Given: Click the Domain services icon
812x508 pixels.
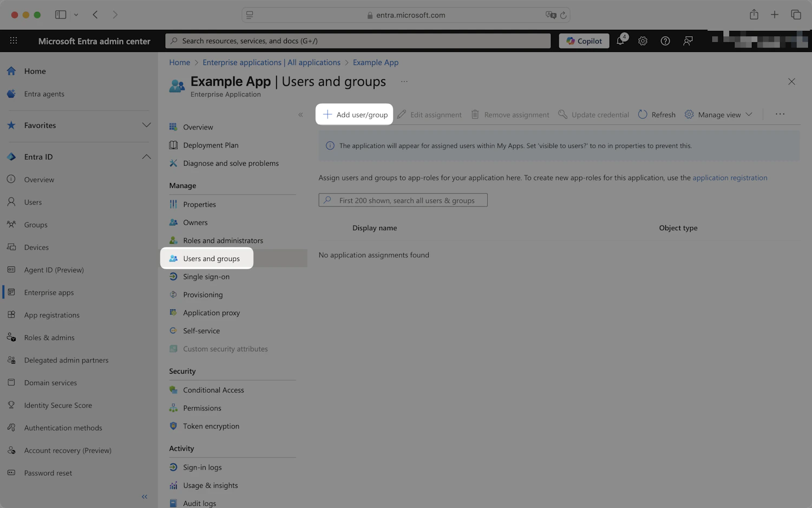Looking at the screenshot, I should 11,382.
